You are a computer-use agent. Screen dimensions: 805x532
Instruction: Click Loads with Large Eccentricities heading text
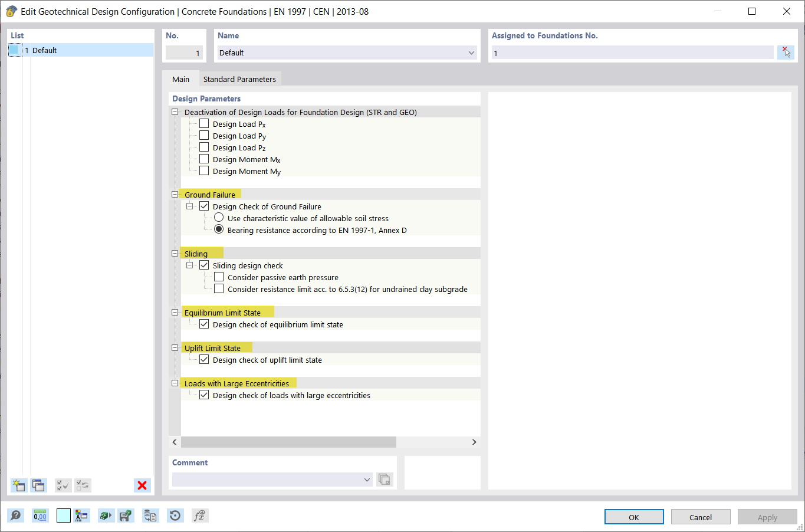click(x=236, y=383)
